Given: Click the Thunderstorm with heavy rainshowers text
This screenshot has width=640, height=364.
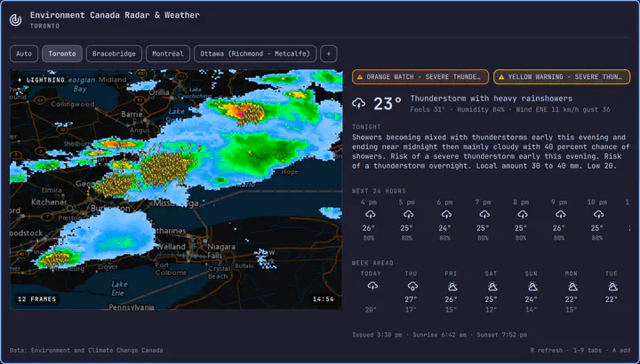Looking at the screenshot, I should (x=491, y=99).
